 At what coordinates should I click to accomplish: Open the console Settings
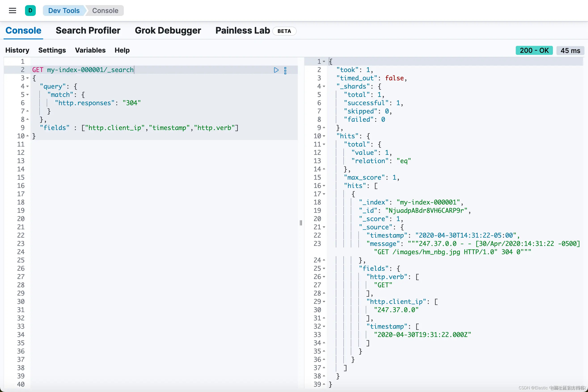tap(52, 50)
